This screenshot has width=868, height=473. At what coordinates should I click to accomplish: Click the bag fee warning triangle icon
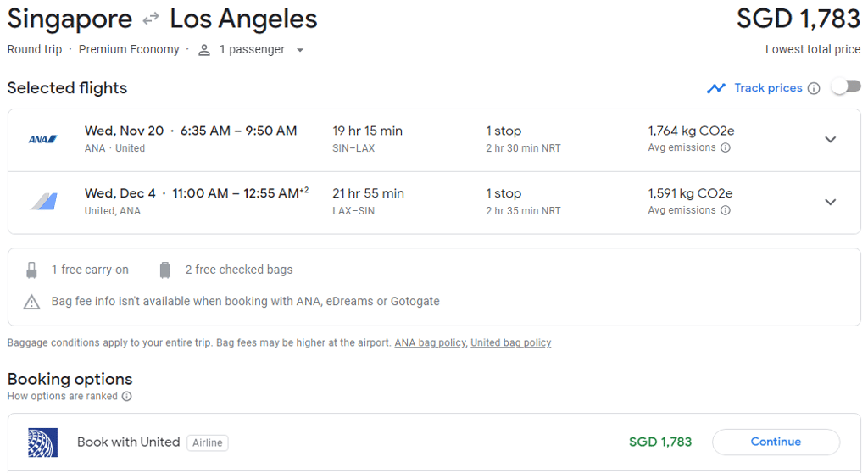click(x=31, y=302)
